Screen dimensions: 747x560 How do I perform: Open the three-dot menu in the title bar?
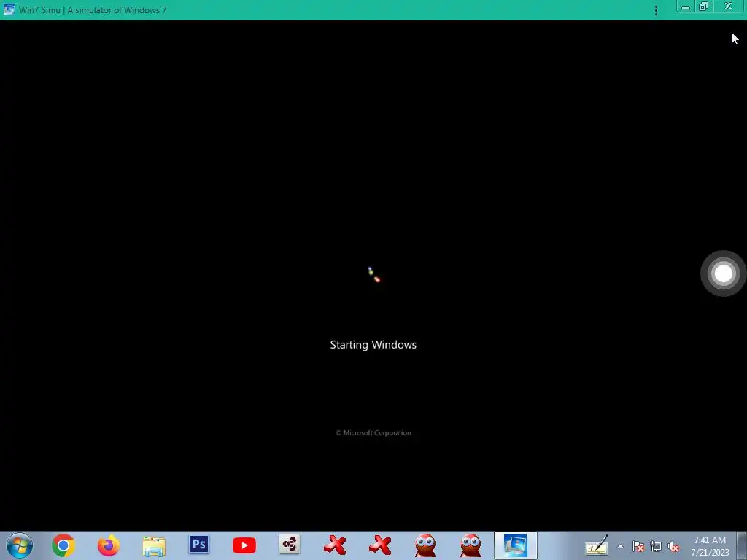point(656,10)
